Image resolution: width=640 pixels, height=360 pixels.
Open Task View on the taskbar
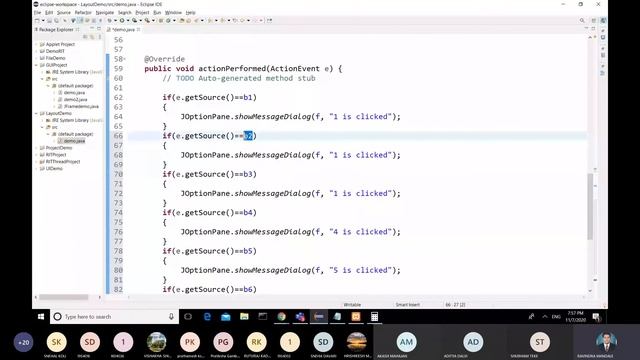188,316
